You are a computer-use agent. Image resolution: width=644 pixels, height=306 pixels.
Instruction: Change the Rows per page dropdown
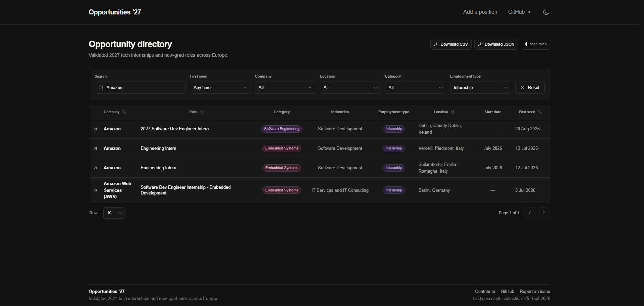(x=114, y=213)
